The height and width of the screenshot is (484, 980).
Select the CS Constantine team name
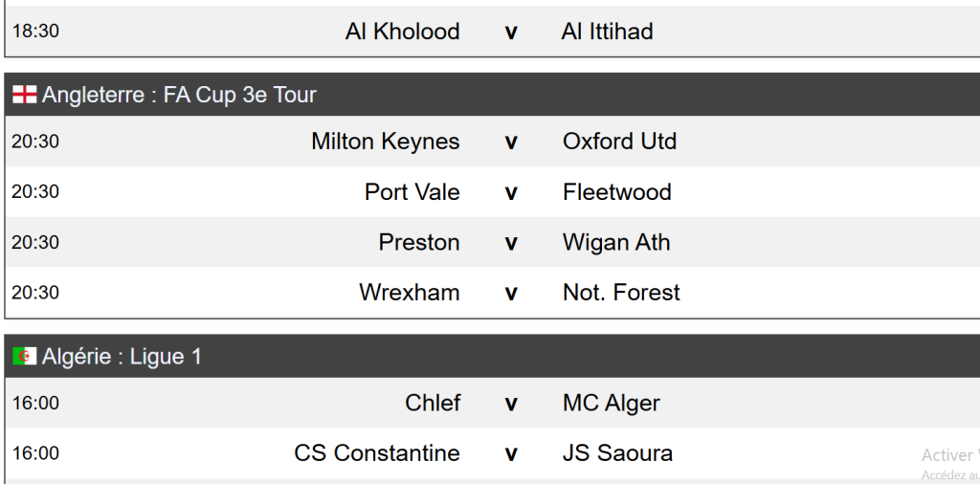tap(377, 453)
